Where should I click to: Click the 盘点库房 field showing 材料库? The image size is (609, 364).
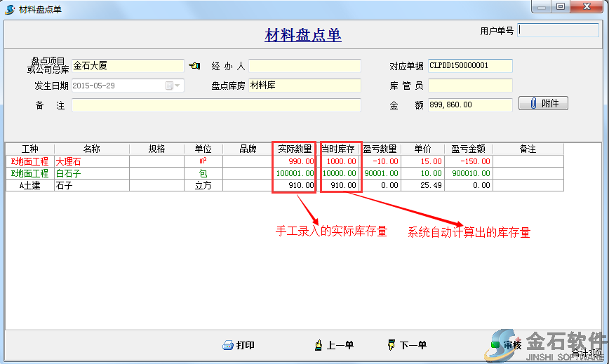pyautogui.click(x=304, y=86)
